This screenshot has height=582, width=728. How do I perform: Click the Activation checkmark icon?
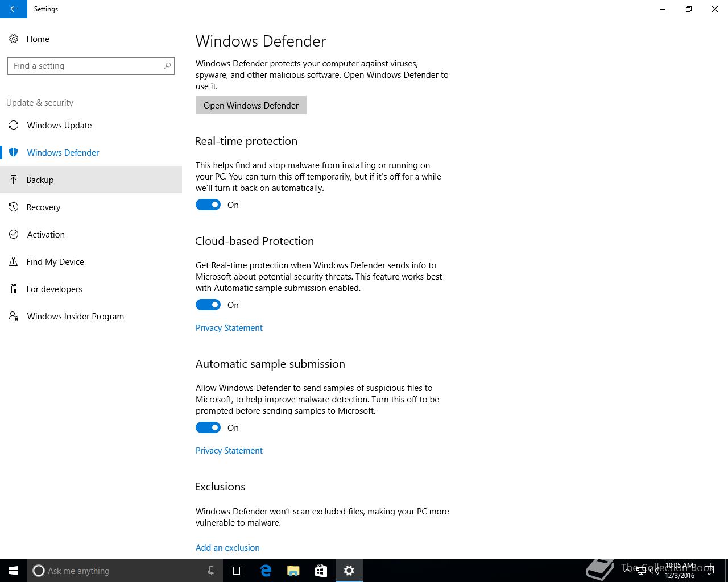coord(14,234)
